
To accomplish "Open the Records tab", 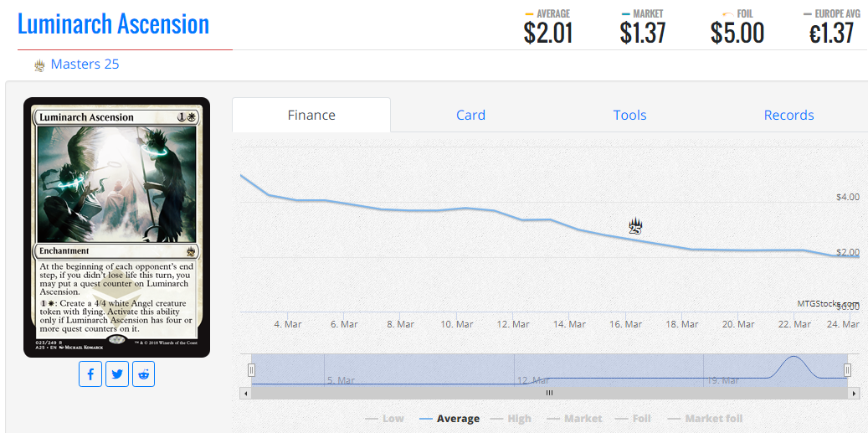I will (788, 116).
